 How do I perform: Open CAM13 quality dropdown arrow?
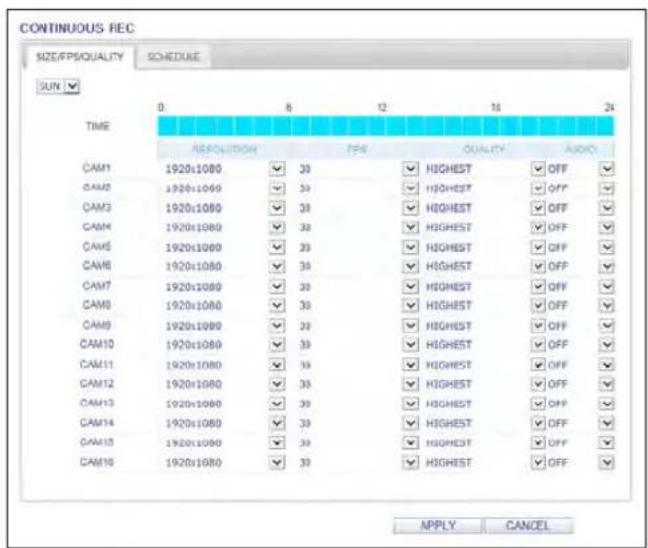coord(538,403)
